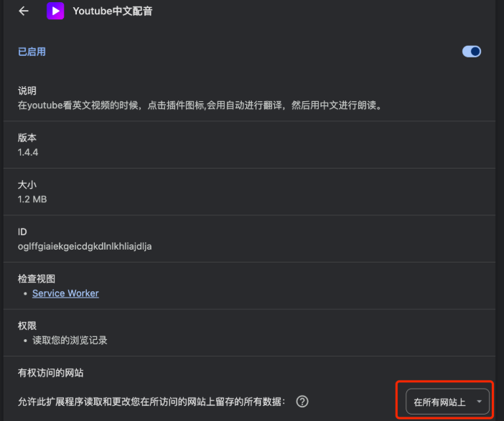Screen dimensions: 504x421
Task: Click the 读取您的浏览记录 permission entry
Action: tap(70, 340)
